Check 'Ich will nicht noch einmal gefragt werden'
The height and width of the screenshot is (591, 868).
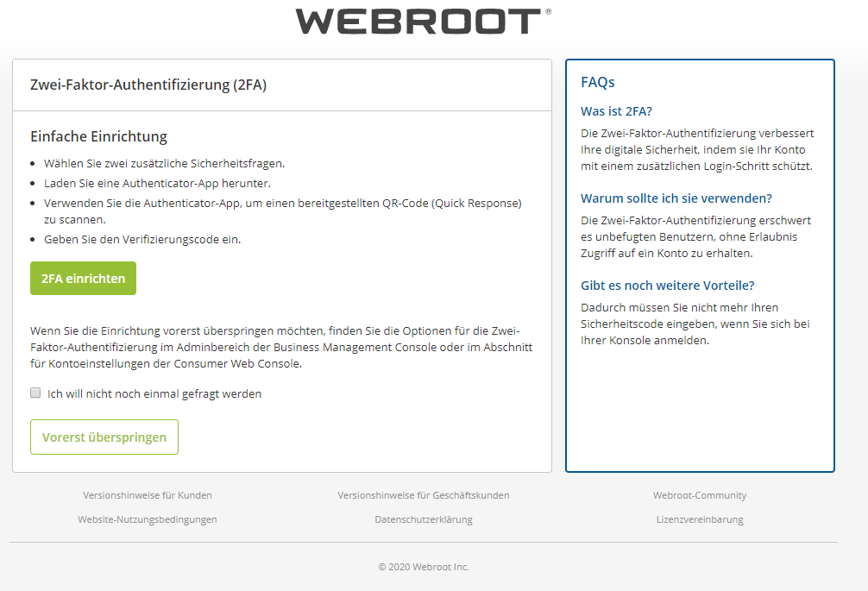pyautogui.click(x=35, y=393)
